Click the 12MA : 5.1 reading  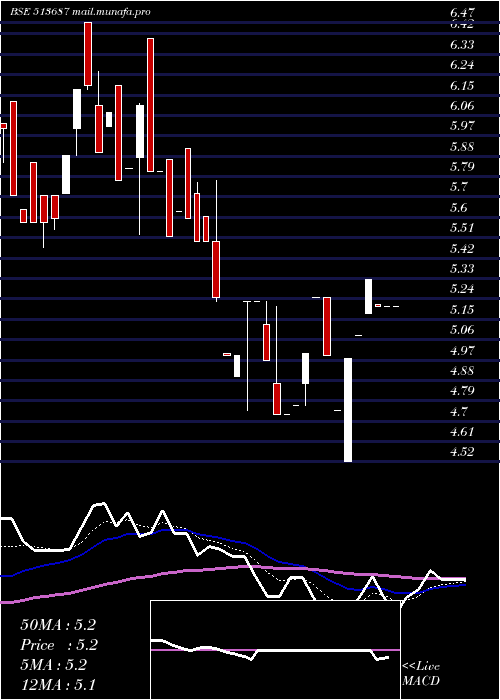(58, 685)
